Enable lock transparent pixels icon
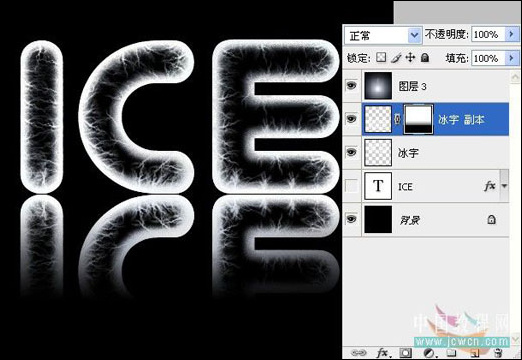This screenshot has height=360, width=522. [381, 58]
